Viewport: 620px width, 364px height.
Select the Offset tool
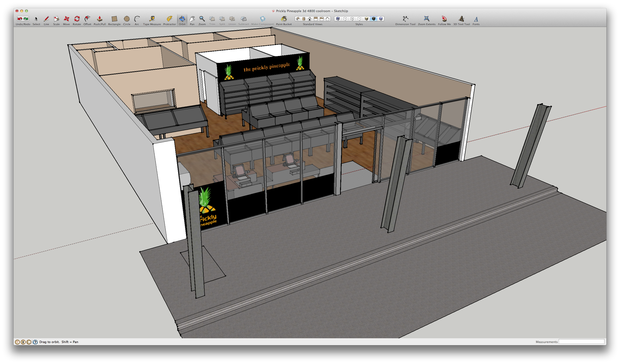[x=87, y=19]
